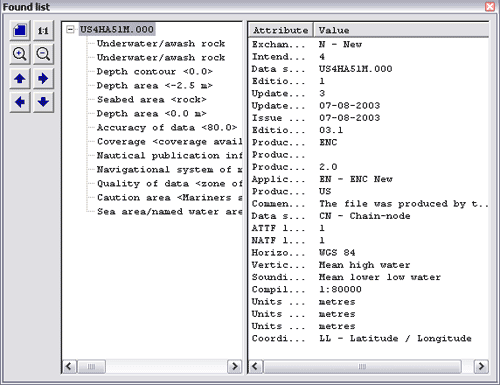Zoom in with the plus magnifier
Image resolution: width=500 pixels, height=385 pixels.
[20, 54]
